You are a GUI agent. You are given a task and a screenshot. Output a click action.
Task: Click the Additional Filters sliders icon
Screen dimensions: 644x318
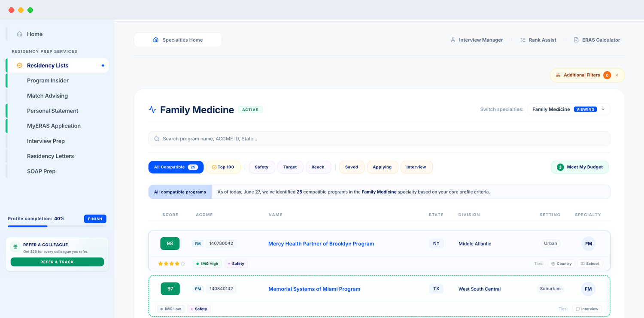(x=558, y=75)
